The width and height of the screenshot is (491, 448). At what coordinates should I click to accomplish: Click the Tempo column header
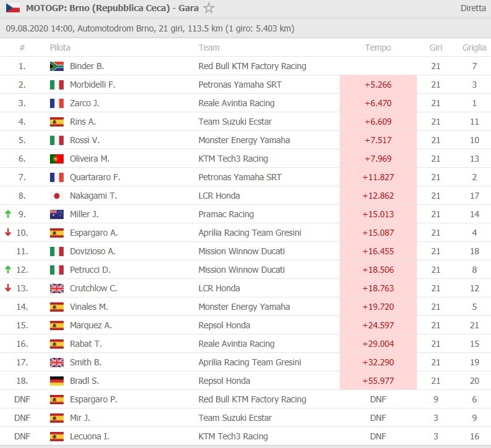click(378, 48)
